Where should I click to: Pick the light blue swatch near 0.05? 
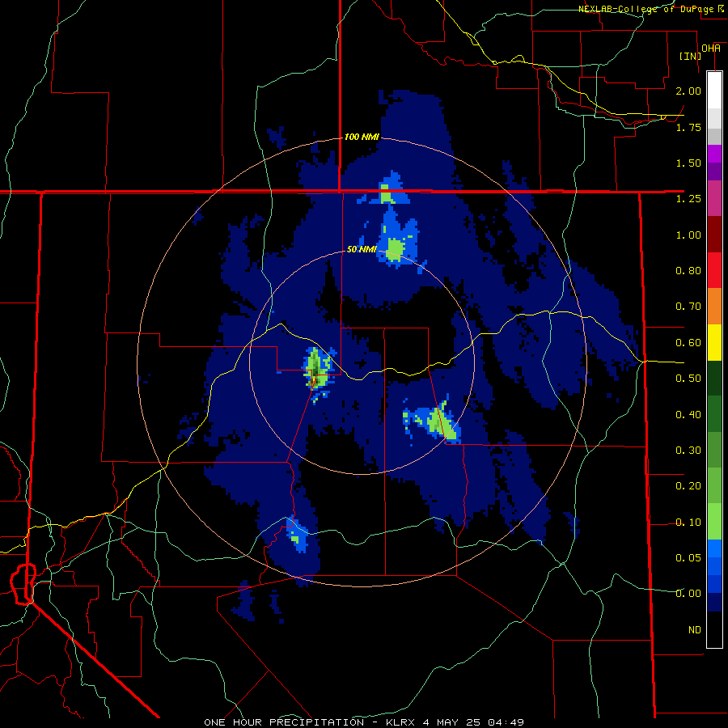pyautogui.click(x=714, y=548)
